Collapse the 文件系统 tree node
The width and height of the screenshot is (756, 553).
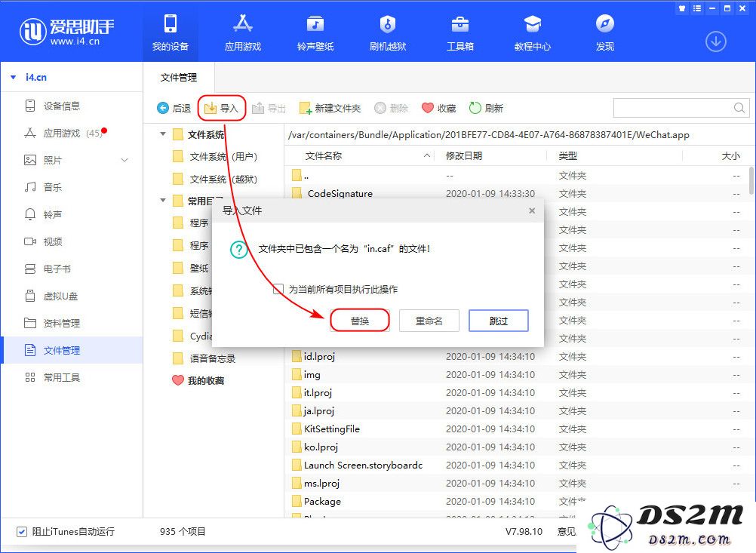click(x=163, y=134)
